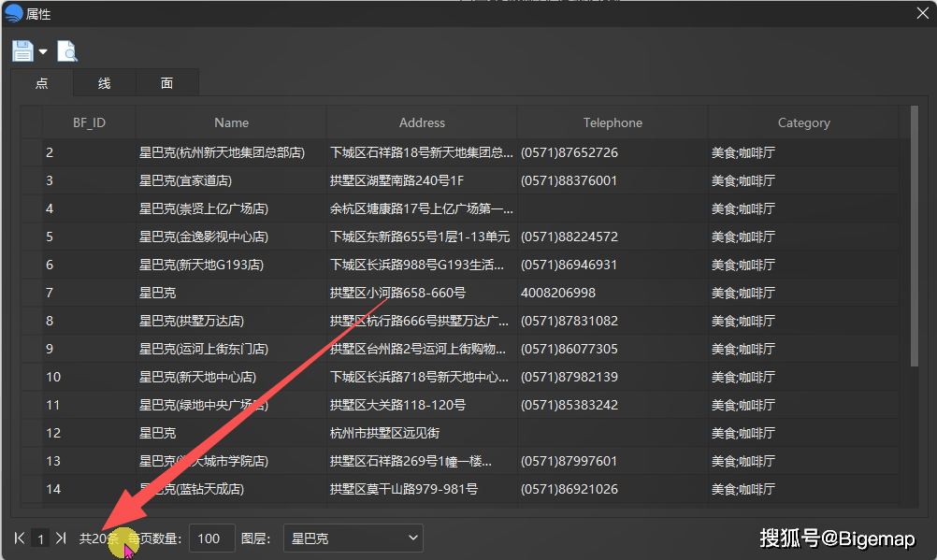This screenshot has width=937, height=560.
Task: Click the BF_ID column header
Action: [x=89, y=122]
